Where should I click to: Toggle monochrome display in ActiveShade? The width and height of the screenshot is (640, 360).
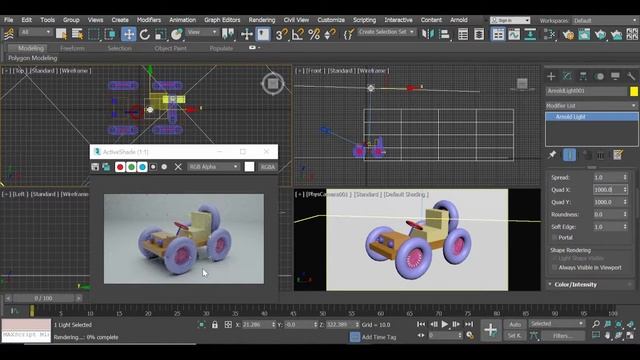[164, 167]
